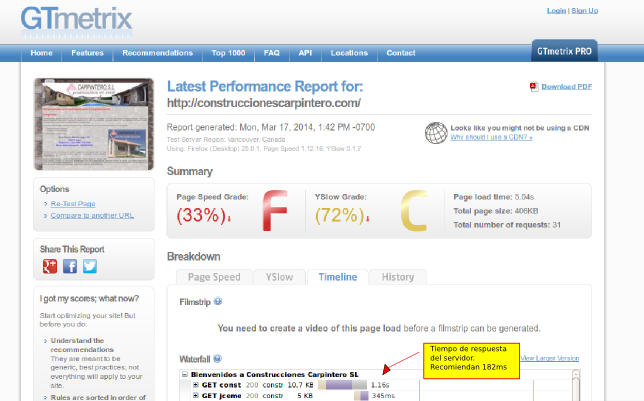Click the Sign Up link
The height and width of the screenshot is (401, 644).
click(584, 11)
